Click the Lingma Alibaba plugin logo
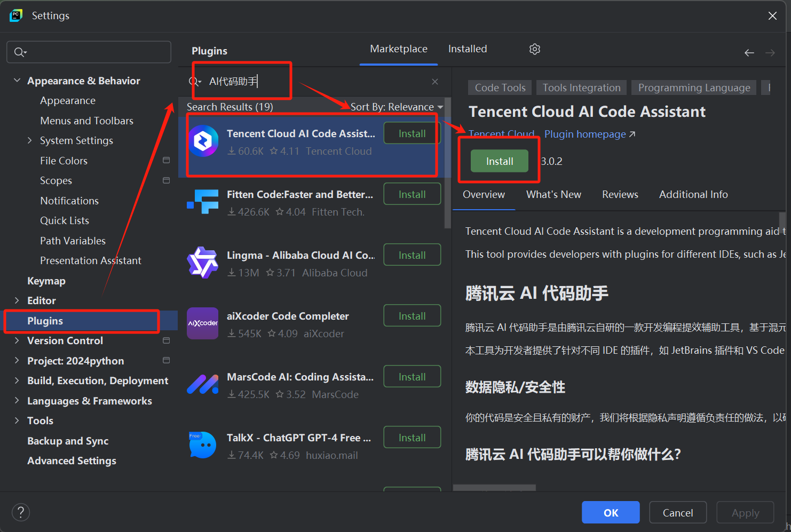This screenshot has width=791, height=532. 203,263
